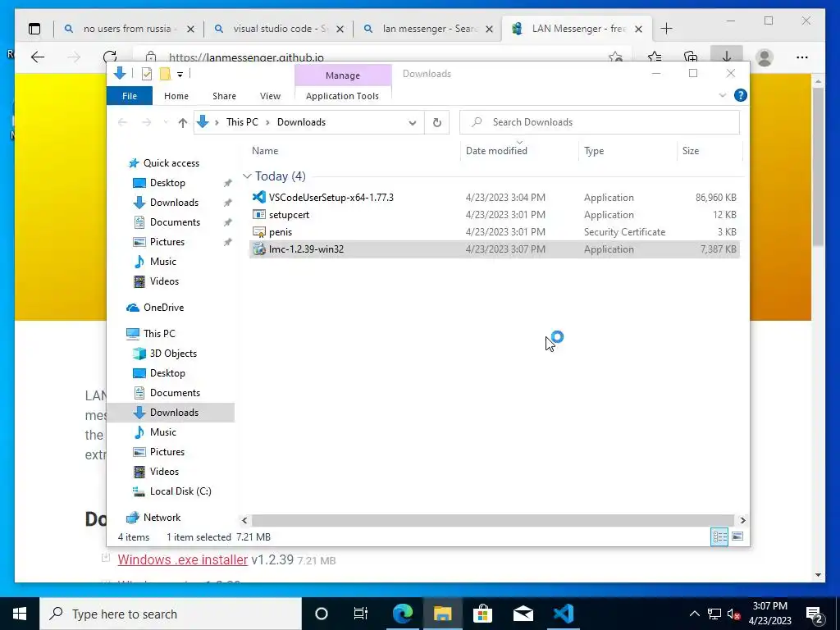840x630 pixels.
Task: Open Edge downloads button
Action: coord(727,57)
